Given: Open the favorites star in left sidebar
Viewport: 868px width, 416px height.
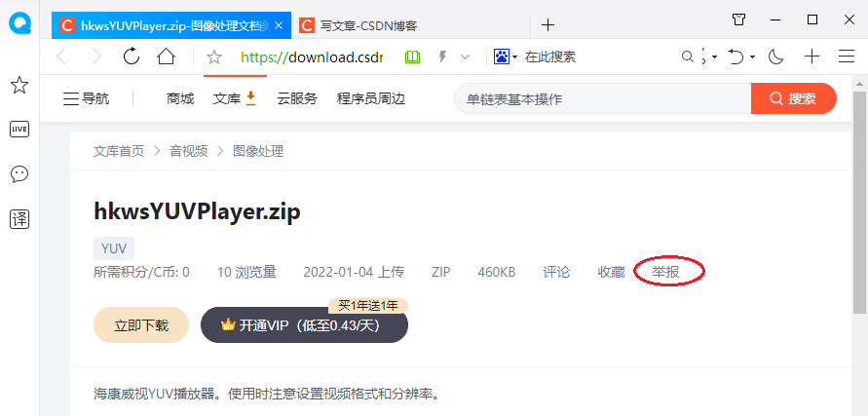Looking at the screenshot, I should tap(19, 86).
